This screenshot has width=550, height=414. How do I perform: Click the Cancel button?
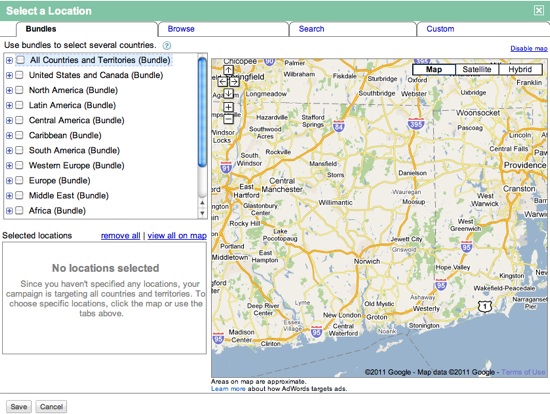tap(51, 407)
